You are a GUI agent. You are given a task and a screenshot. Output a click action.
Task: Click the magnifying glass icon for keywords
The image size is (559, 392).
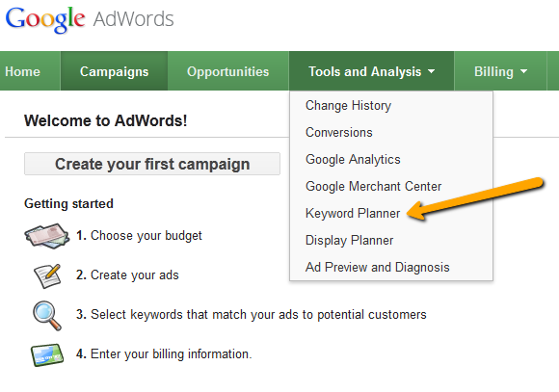(47, 316)
